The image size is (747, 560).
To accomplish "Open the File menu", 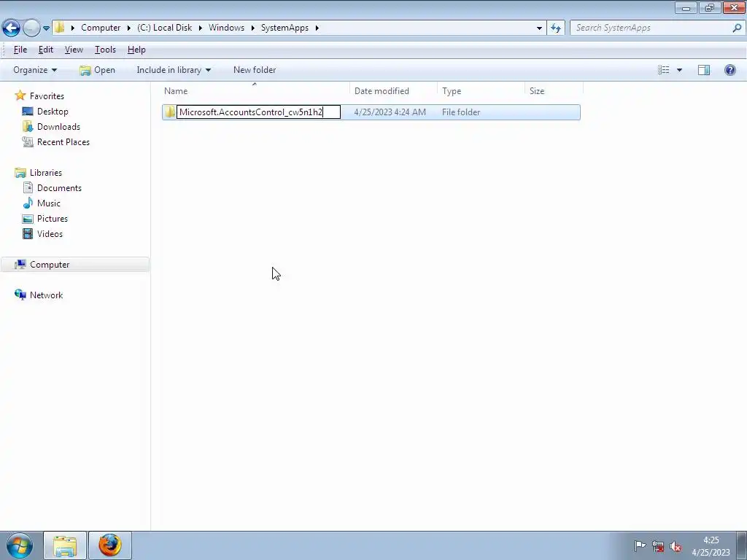I will (20, 50).
